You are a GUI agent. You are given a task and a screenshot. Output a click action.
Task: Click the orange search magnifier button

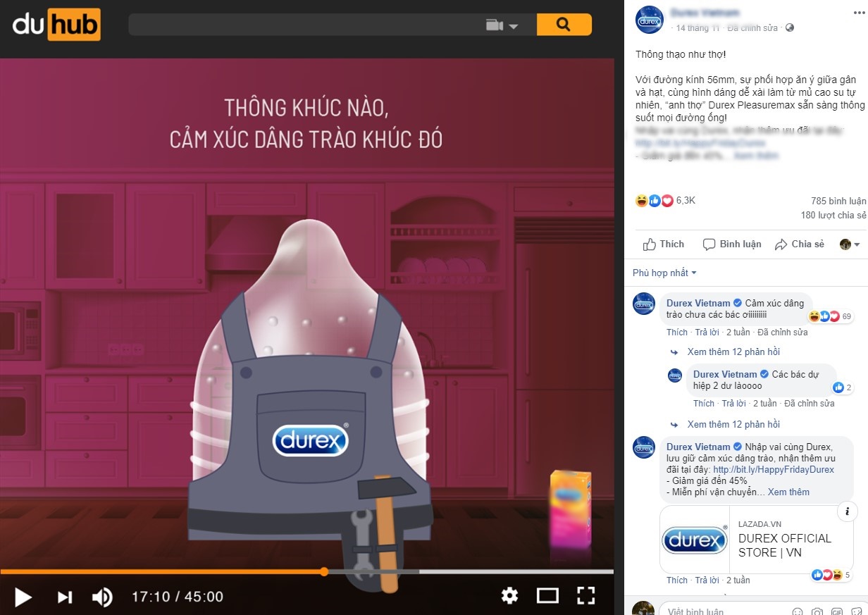click(x=564, y=25)
